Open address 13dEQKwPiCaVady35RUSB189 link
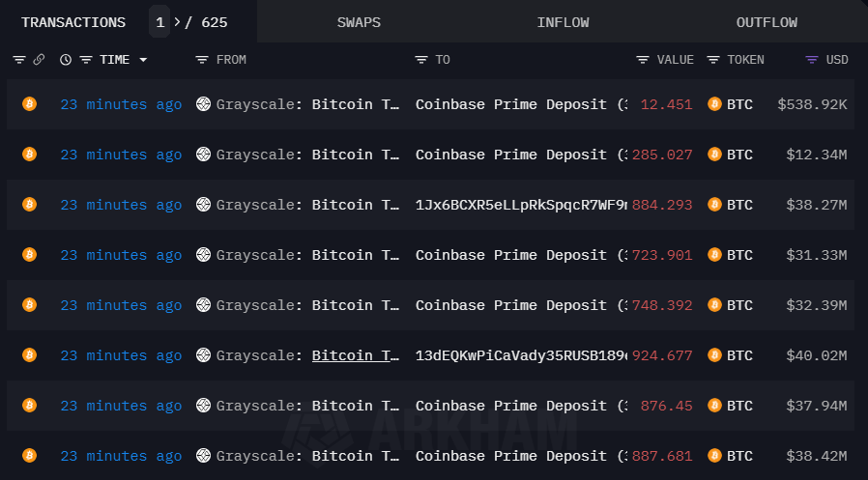 tap(521, 355)
